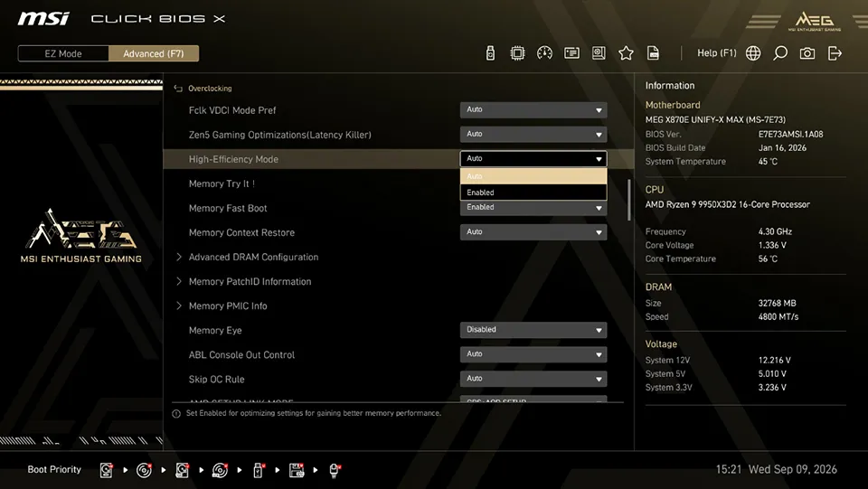Screen dimensions: 868x489
Task: Select USB stick boot priority icon
Action: [258, 470]
